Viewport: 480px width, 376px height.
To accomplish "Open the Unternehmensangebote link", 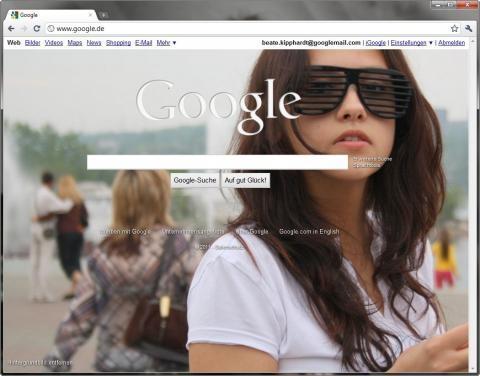I will click(x=193, y=231).
